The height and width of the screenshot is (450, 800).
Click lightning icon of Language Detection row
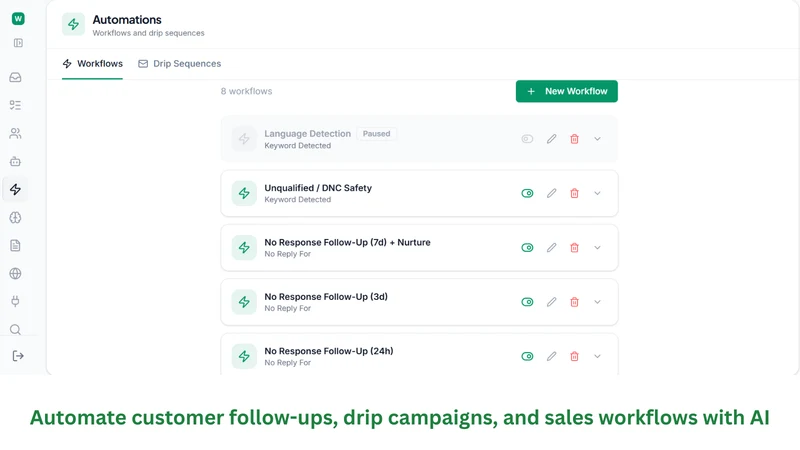point(244,139)
